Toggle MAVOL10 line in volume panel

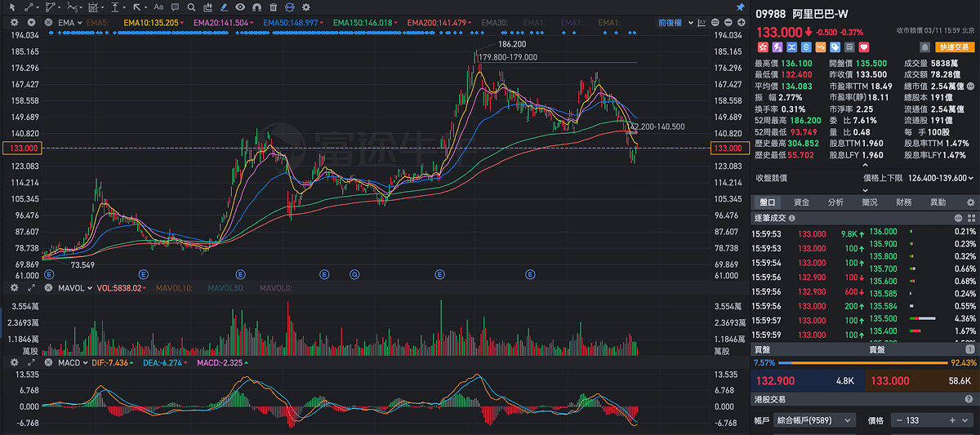click(173, 288)
